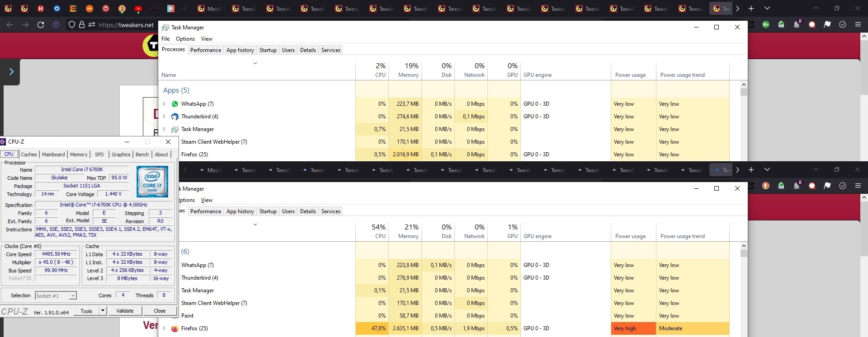This screenshot has height=337, width=868.
Task: Expand Task Manager row in upper Task Manager
Action: tap(164, 129)
